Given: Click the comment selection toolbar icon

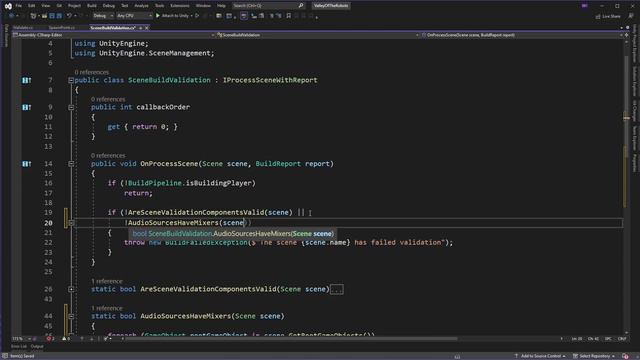Looking at the screenshot, I should (x=271, y=16).
